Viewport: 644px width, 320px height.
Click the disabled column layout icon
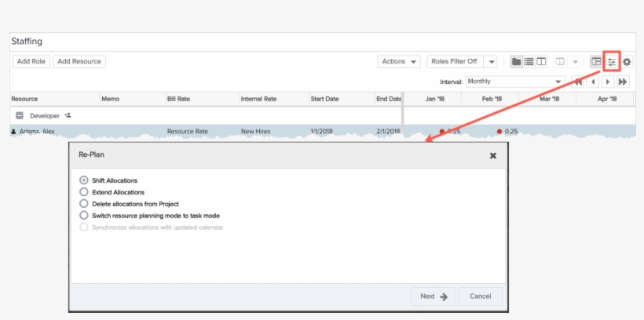click(560, 61)
